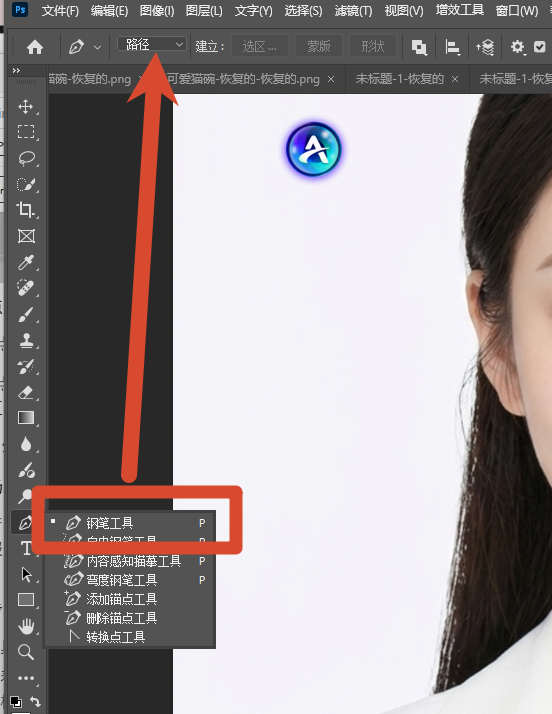Open the 滤镜(T) menu
Image resolution: width=552 pixels, height=714 pixels.
pyautogui.click(x=353, y=10)
